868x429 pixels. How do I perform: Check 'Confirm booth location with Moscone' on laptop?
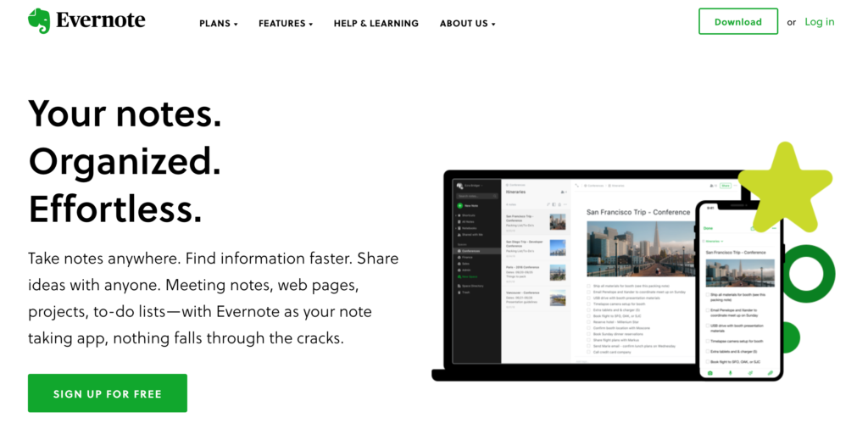588,328
